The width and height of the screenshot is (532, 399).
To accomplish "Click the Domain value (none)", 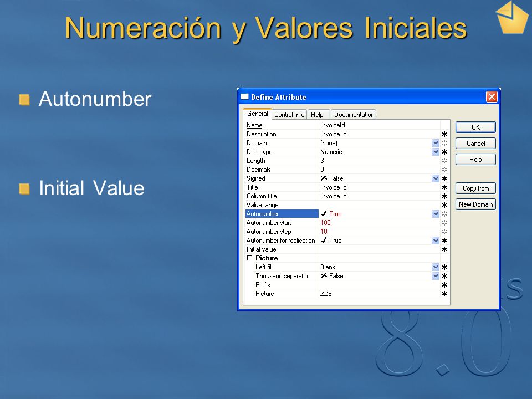I will (329, 143).
